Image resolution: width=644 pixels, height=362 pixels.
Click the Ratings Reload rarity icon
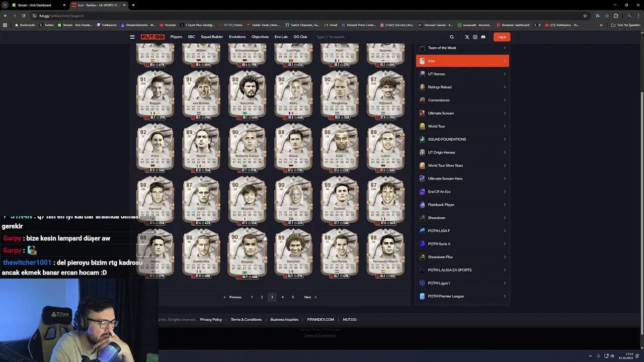tap(422, 87)
